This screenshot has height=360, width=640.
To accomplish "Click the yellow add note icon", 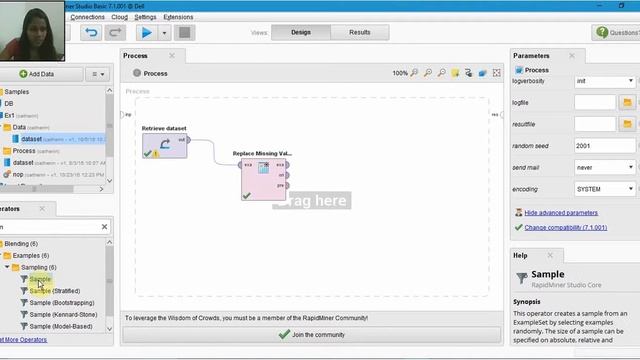I will [455, 73].
